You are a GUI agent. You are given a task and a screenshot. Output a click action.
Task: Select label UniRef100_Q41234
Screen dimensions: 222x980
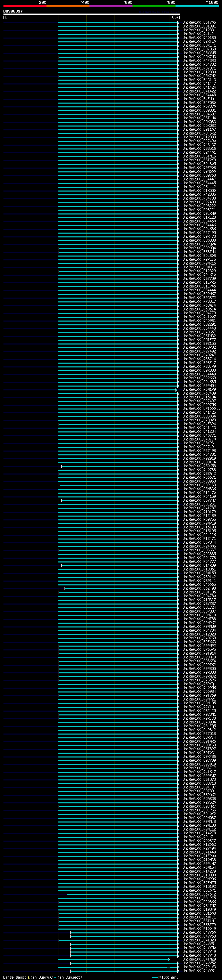199,431
